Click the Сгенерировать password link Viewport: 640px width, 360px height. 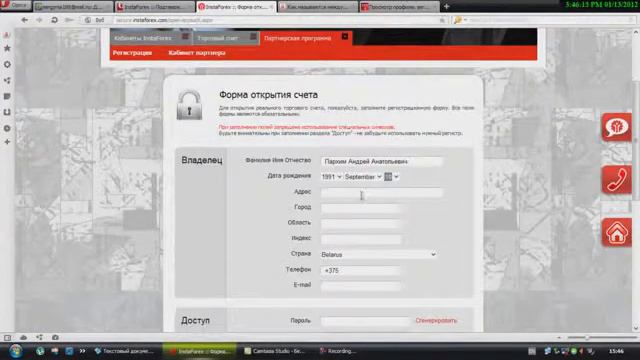click(436, 320)
